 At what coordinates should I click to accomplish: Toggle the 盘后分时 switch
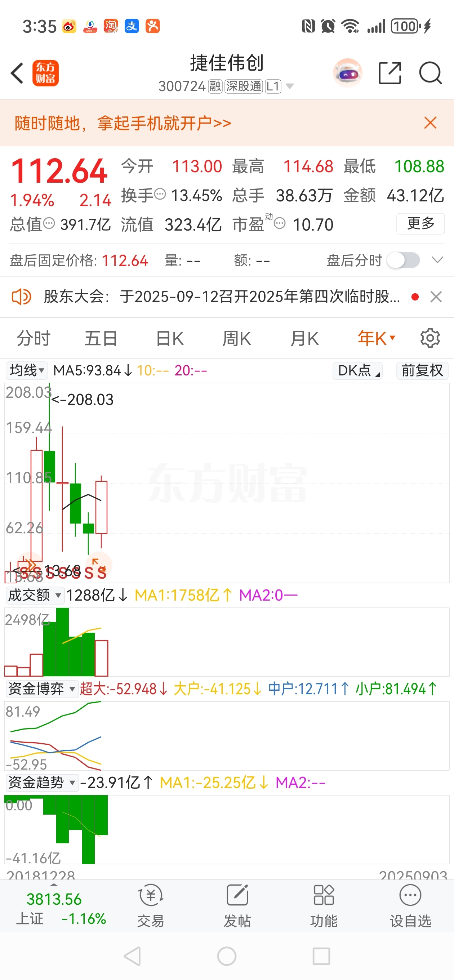403,260
